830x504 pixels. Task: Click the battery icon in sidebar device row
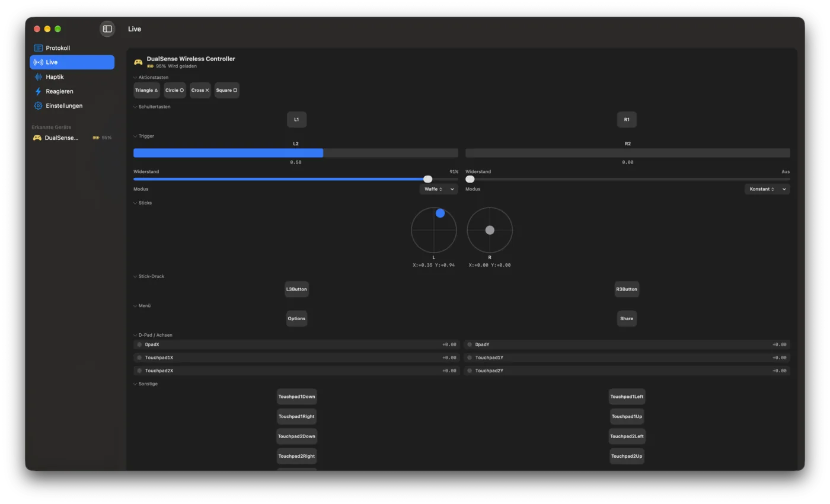pyautogui.click(x=96, y=138)
